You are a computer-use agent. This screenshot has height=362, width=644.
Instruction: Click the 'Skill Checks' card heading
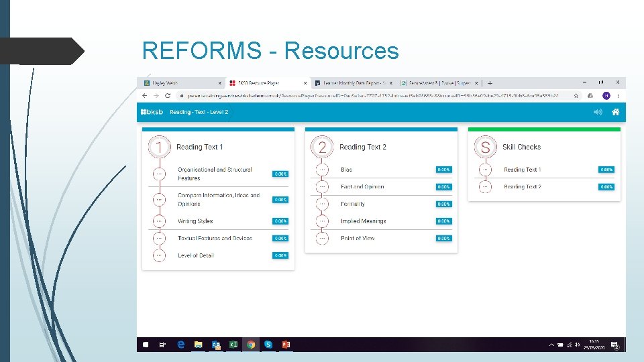coord(522,147)
